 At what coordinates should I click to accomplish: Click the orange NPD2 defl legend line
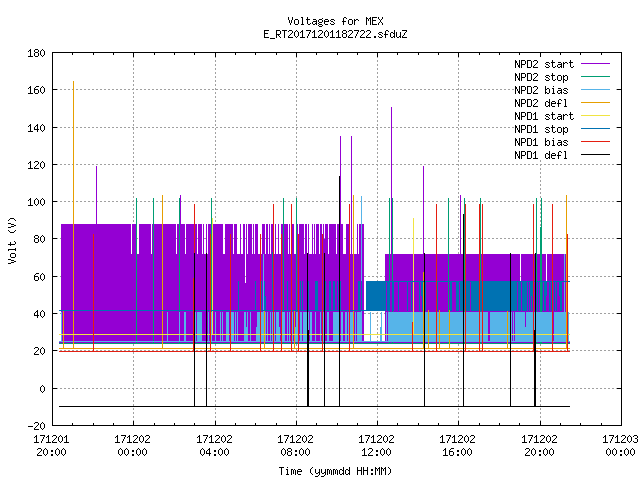pos(595,102)
